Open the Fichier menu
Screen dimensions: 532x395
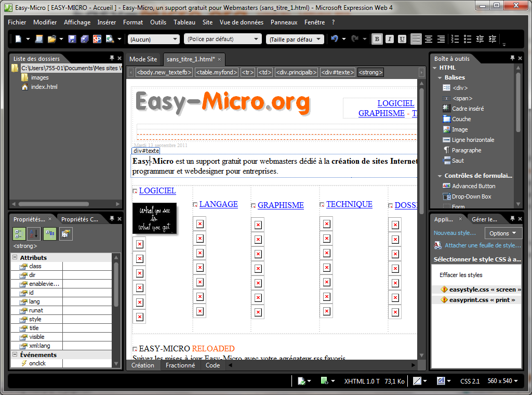(x=17, y=22)
